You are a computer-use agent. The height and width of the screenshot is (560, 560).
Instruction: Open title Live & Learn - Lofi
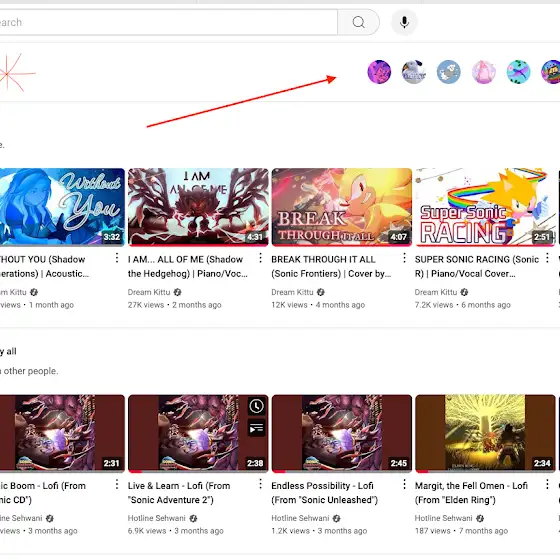pos(179,493)
